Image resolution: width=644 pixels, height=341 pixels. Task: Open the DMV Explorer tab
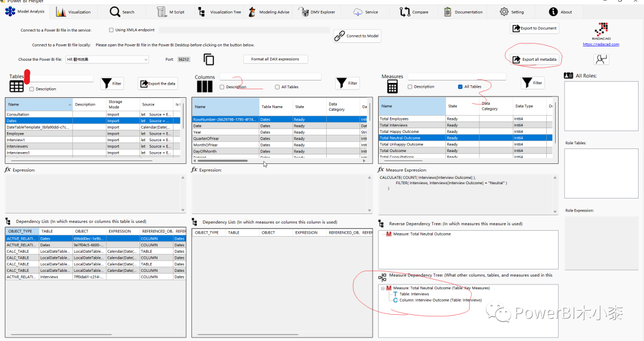click(317, 12)
